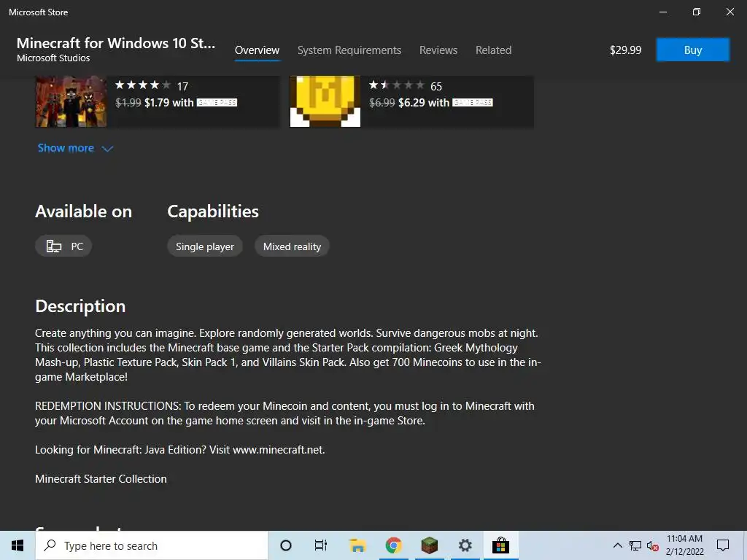Viewport: 747px width, 560px height.
Task: Open the Overview tab
Action: 257,50
